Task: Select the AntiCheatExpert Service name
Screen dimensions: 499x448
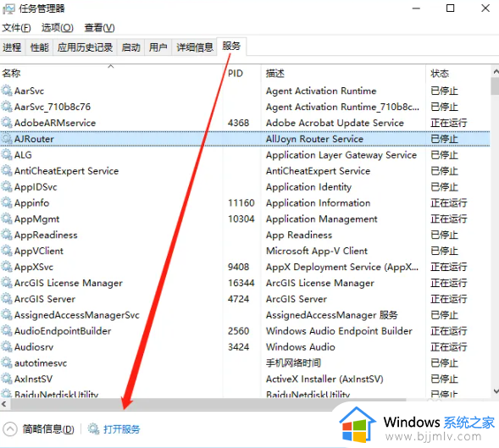Action: tap(66, 171)
